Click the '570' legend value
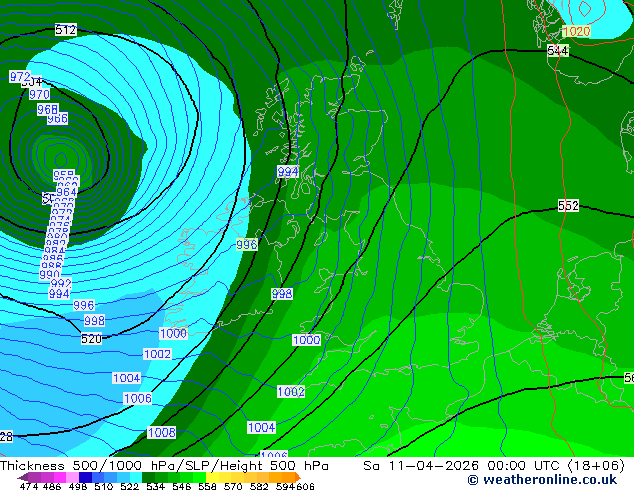 tap(233, 486)
